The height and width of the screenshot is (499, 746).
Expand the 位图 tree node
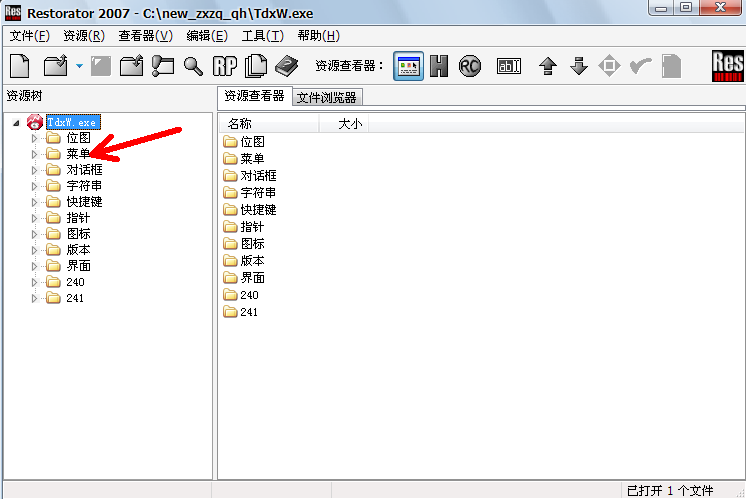tap(34, 138)
